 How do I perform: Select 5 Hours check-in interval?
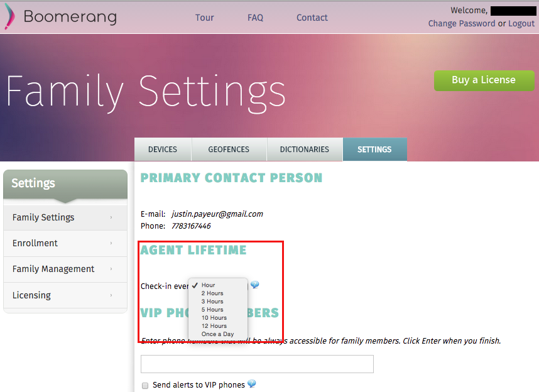212,310
